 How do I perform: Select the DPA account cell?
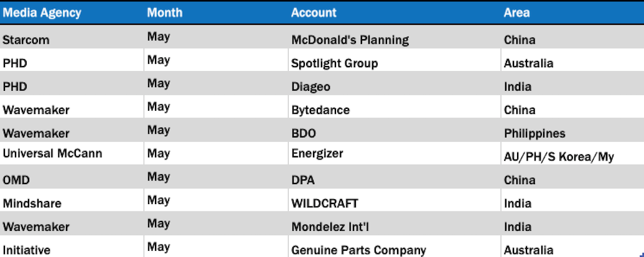pyautogui.click(x=303, y=180)
